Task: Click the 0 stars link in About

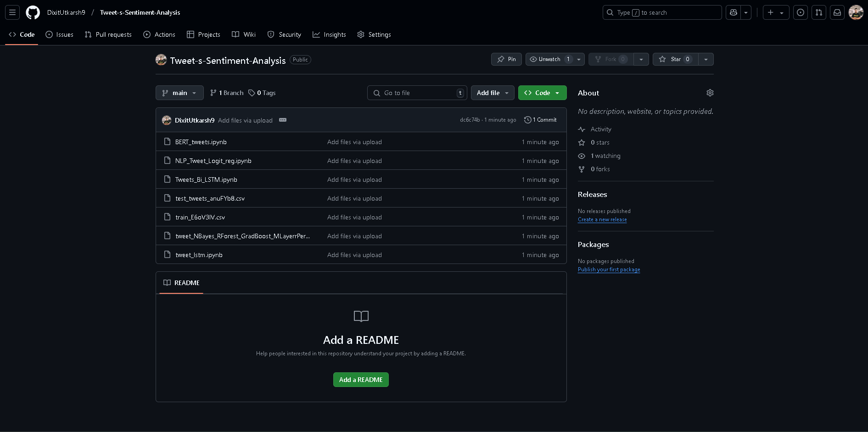Action: 594,143
